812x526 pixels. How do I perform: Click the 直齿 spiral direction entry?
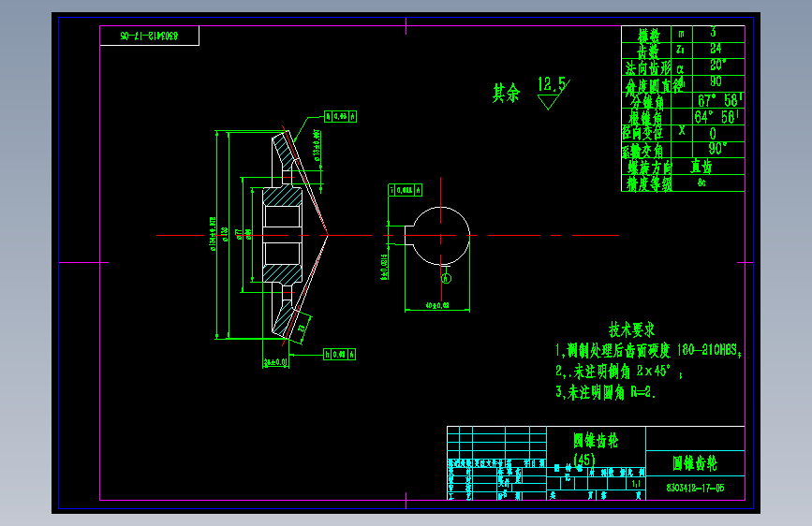[701, 167]
